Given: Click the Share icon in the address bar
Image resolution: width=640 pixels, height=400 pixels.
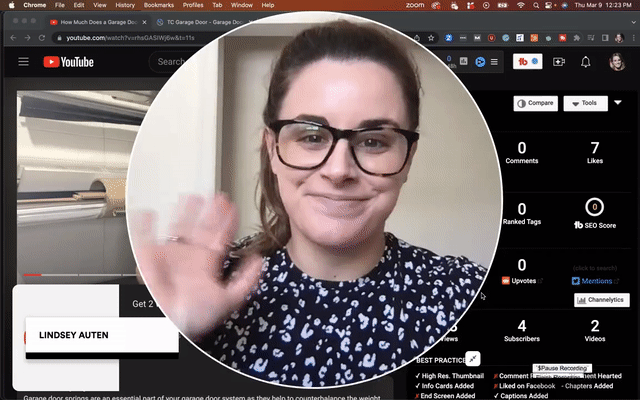Looking at the screenshot, I should (x=417, y=38).
